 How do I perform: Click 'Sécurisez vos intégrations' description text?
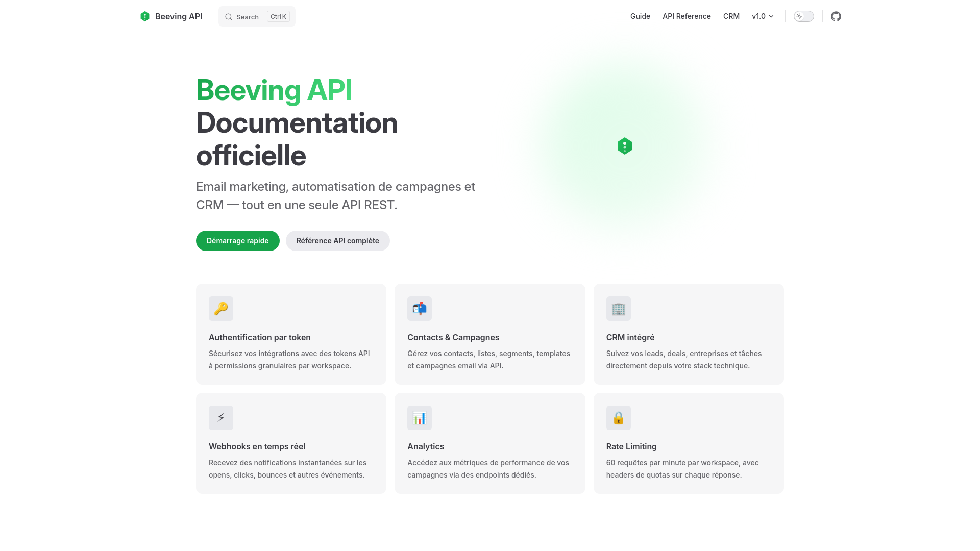[x=289, y=360]
